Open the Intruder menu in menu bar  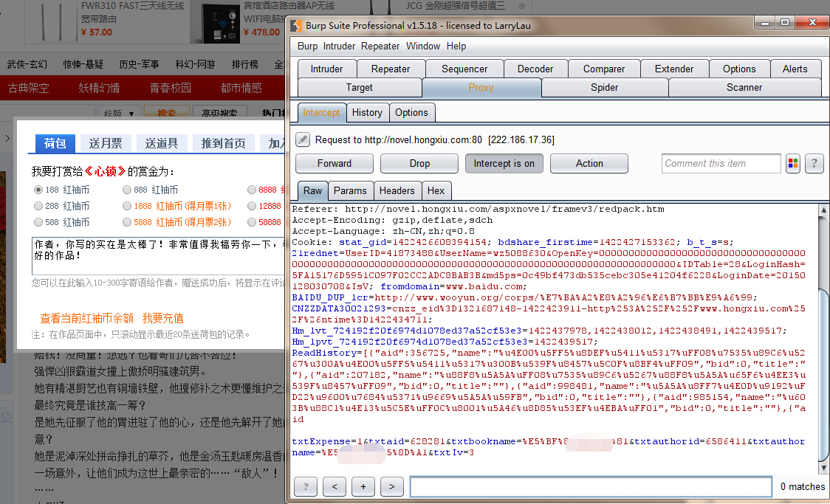(x=339, y=46)
